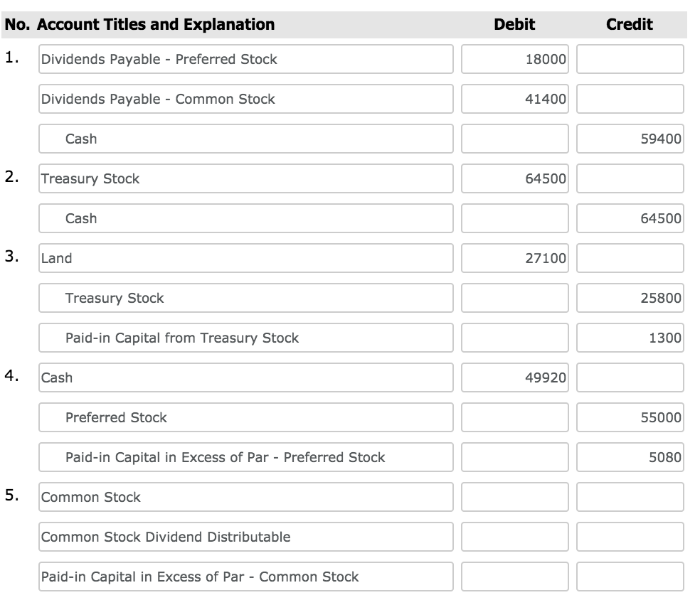The height and width of the screenshot is (600, 700).
Task: Click the credit field with 64500
Action: click(630, 219)
